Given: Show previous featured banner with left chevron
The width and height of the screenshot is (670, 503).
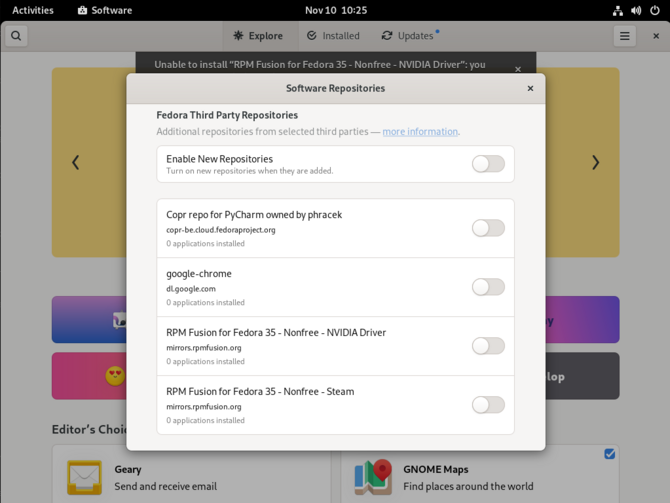Looking at the screenshot, I should click(x=75, y=162).
